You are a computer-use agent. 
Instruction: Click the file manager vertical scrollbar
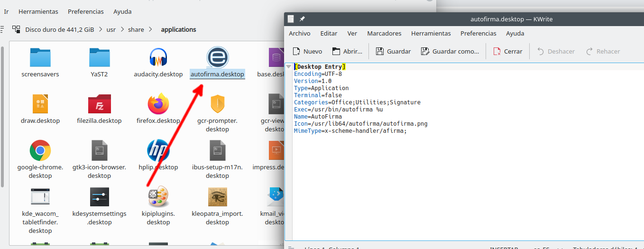click(x=2, y=119)
